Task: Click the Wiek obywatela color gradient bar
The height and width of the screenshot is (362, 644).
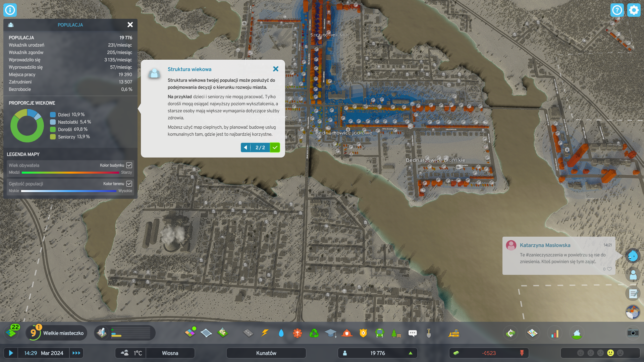Action: (70, 172)
